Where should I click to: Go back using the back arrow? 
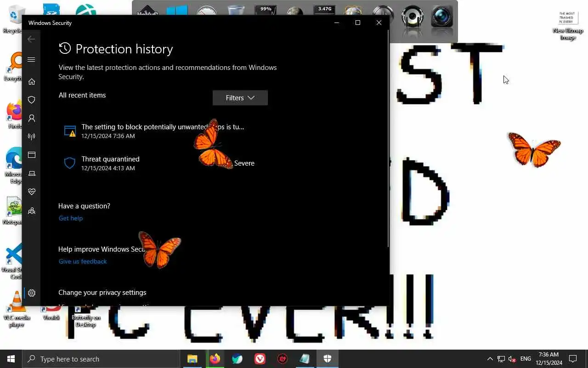[x=31, y=39]
